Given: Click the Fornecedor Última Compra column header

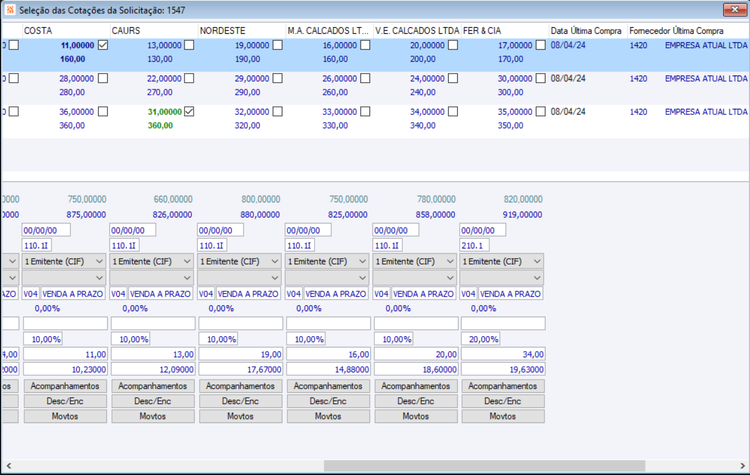Looking at the screenshot, I should 688,31.
